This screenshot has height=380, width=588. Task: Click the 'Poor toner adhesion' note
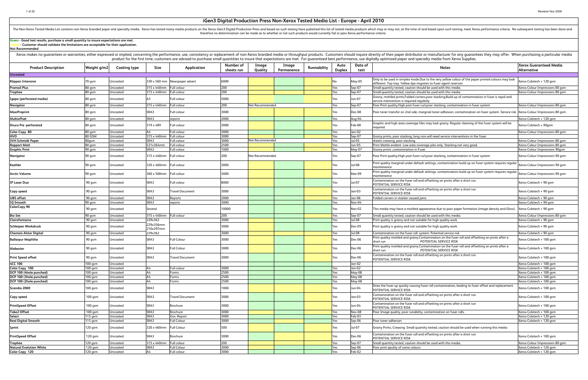pyautogui.click(x=387, y=321)
